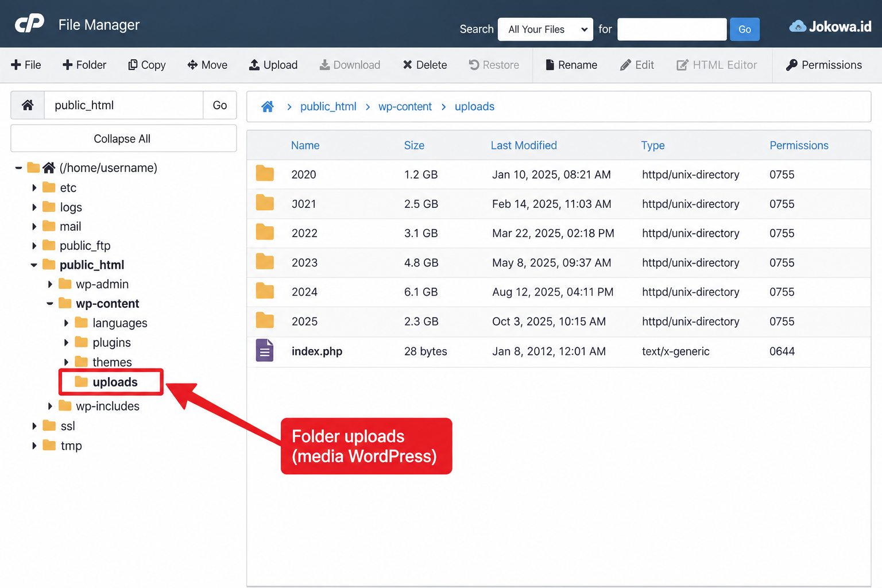882x588 pixels.
Task: Open the Upload tool
Action: tap(273, 65)
